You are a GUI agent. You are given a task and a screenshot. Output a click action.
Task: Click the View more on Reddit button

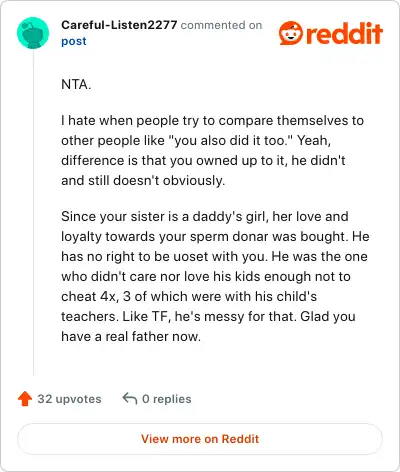tap(200, 439)
